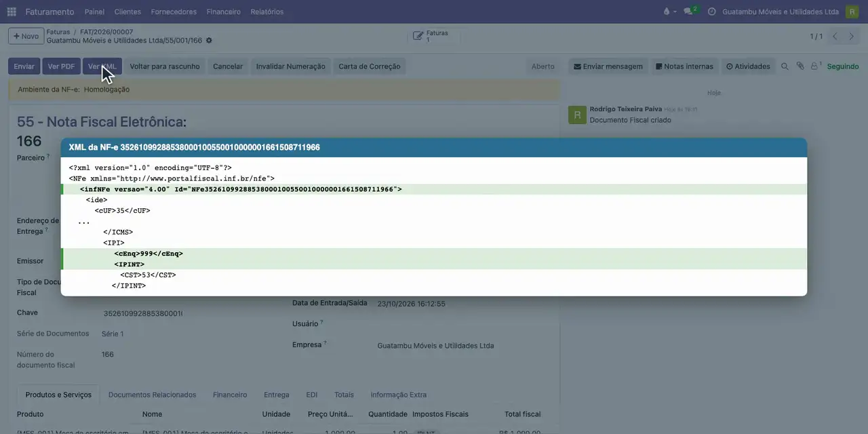Open the green user avatar menu

click(x=852, y=12)
